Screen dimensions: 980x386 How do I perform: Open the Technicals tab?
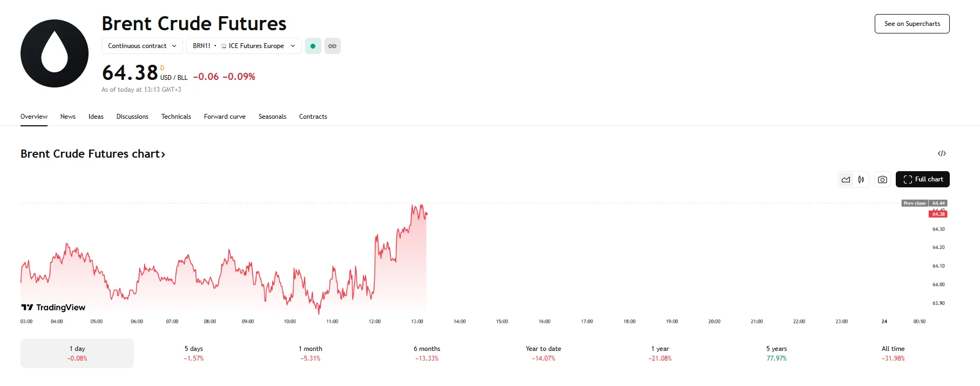176,117
